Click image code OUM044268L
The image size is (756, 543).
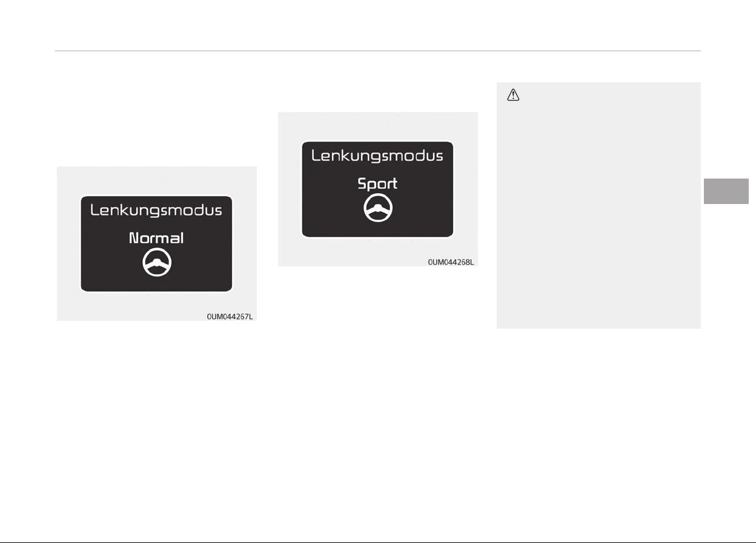[449, 262]
